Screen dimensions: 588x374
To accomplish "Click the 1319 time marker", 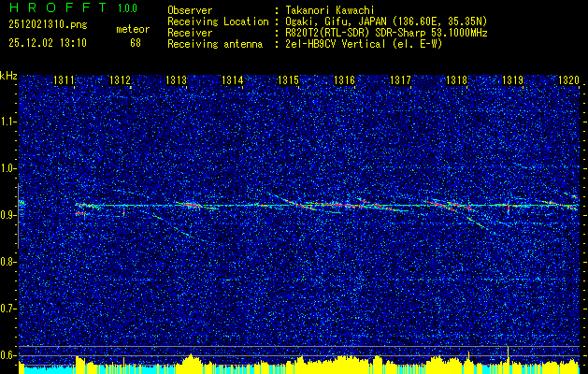I will click(513, 79).
